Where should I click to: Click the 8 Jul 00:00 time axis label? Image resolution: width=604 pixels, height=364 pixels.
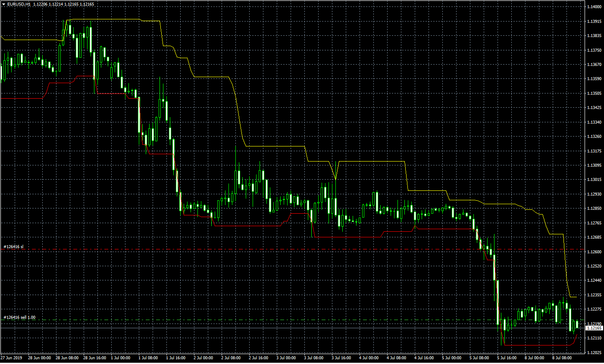point(534,358)
